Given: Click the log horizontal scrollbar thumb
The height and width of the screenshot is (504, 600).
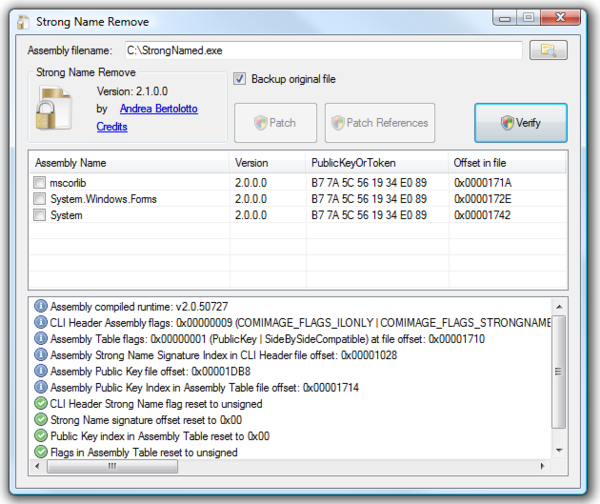Looking at the screenshot, I should pos(112,466).
